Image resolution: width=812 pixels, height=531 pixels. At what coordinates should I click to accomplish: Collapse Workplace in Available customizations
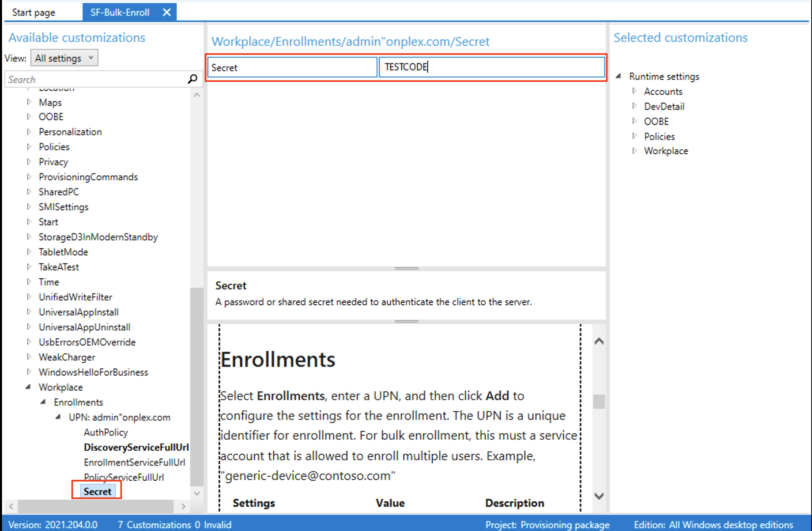28,387
